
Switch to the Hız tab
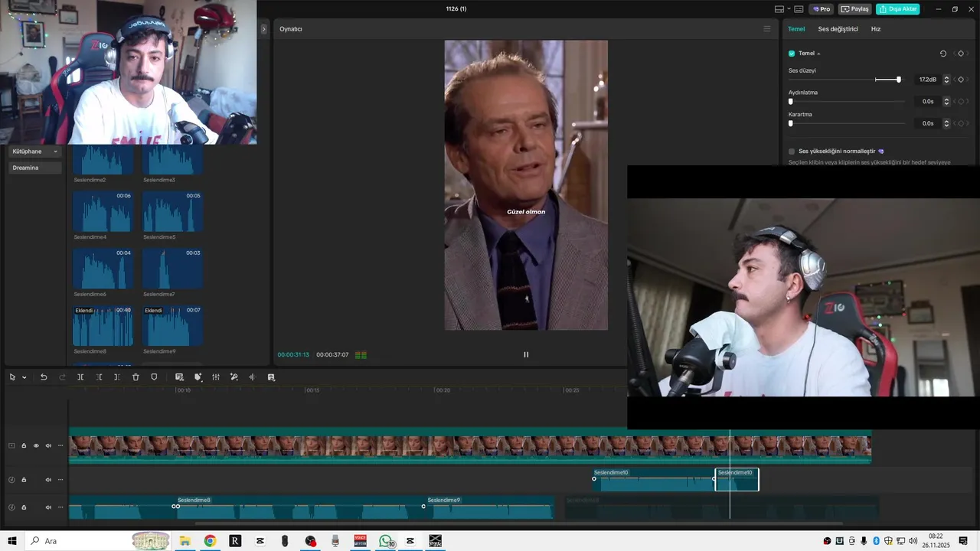876,29
